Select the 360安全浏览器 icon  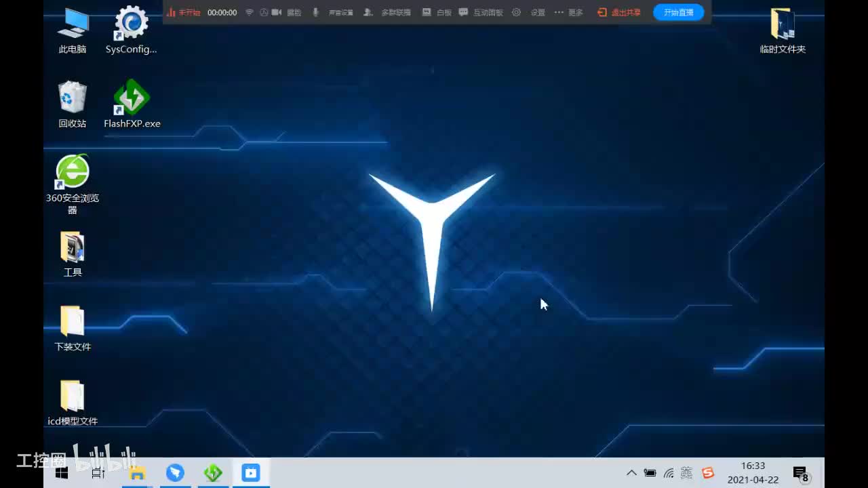[73, 184]
